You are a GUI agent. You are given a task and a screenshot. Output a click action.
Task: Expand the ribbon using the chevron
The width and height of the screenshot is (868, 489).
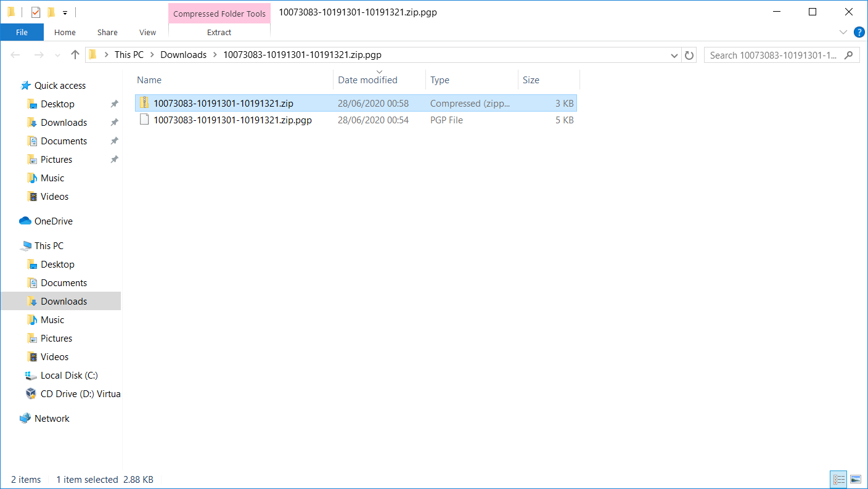[843, 32]
